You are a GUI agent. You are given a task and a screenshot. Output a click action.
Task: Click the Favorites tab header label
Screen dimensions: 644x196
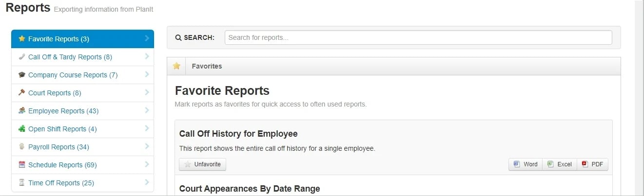tap(207, 66)
